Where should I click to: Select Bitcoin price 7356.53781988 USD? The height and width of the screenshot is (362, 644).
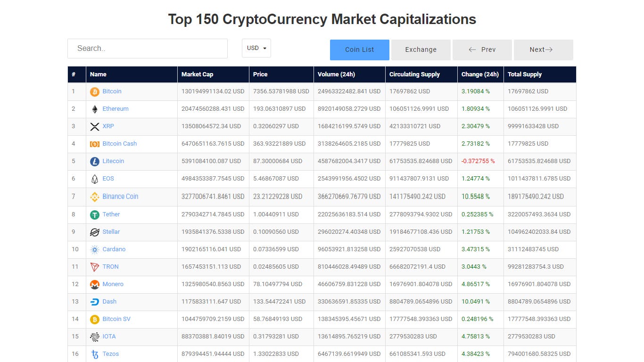(281, 91)
